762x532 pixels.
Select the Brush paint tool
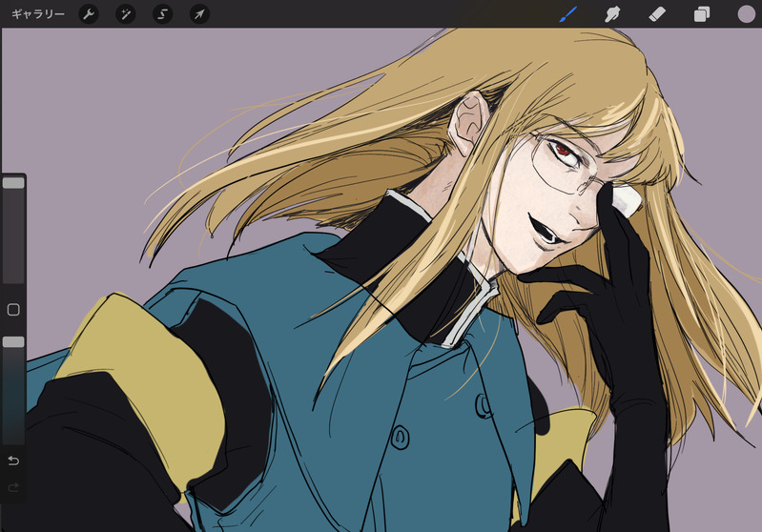click(x=567, y=14)
